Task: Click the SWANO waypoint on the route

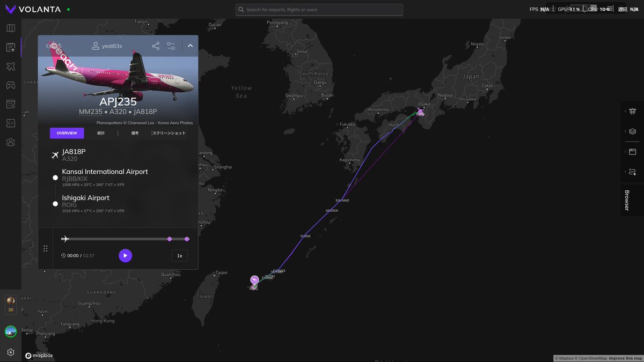Action: point(342,201)
